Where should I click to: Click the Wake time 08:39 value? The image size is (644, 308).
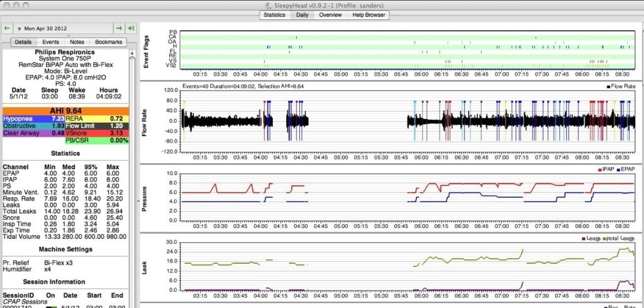click(x=77, y=96)
